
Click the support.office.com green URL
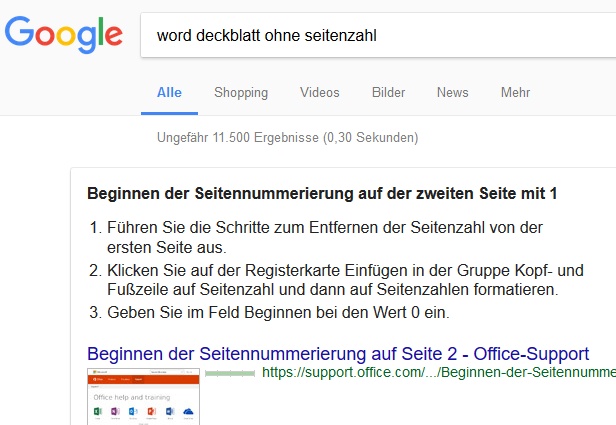pos(439,372)
